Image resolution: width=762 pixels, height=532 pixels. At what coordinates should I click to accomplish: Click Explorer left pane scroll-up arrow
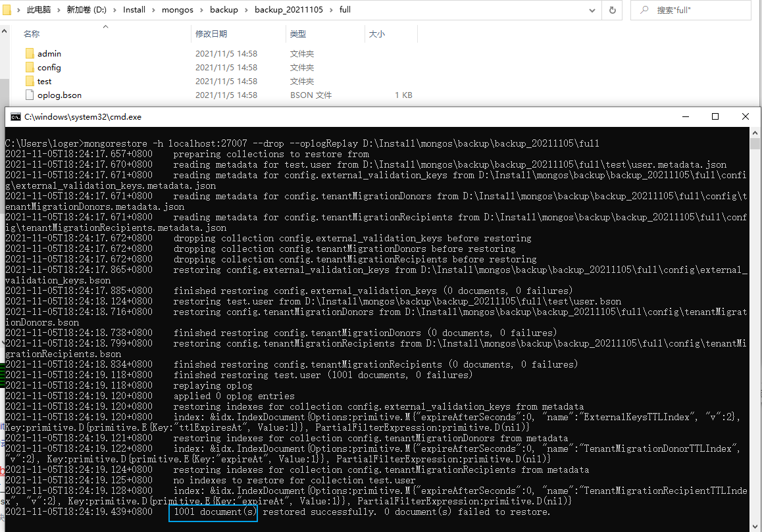(x=5, y=31)
